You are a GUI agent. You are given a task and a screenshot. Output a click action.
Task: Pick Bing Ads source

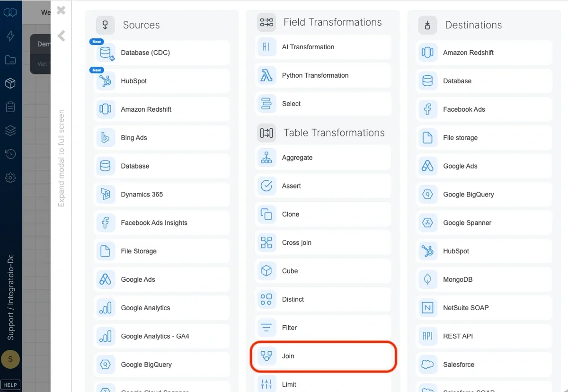click(x=162, y=138)
